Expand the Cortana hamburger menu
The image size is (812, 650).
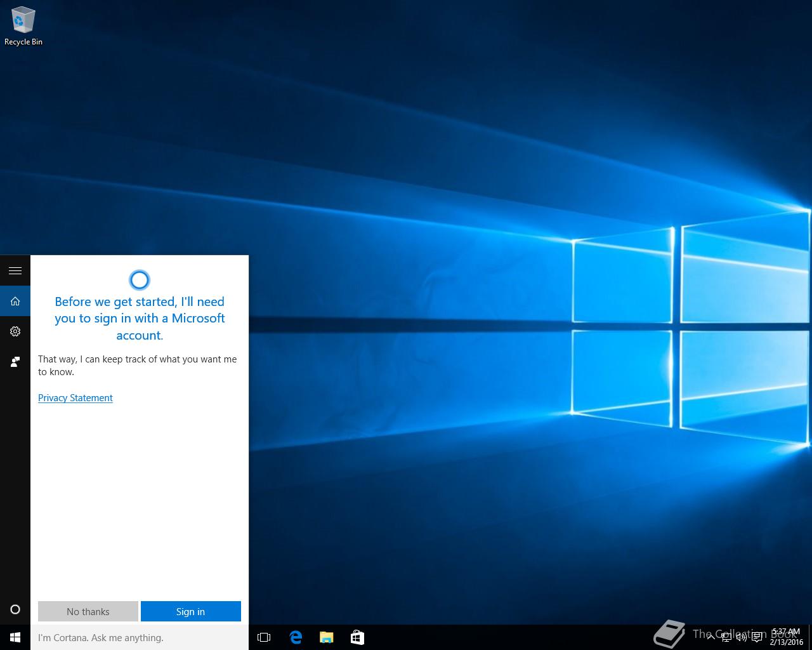pos(15,271)
